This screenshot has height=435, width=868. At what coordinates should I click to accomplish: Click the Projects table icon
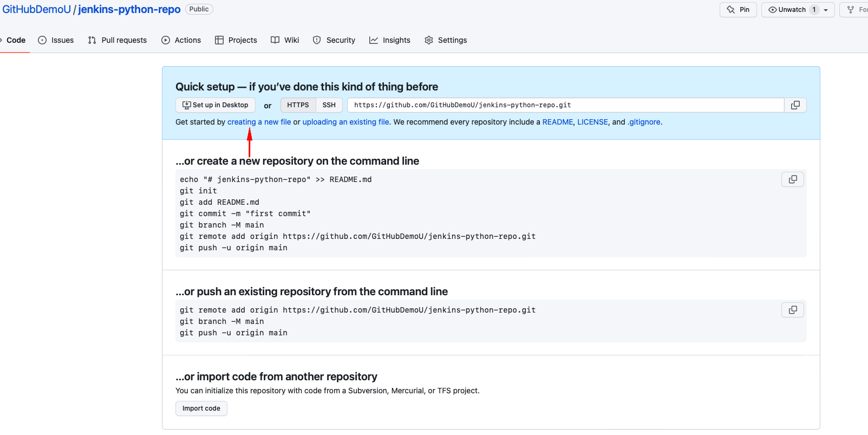tap(219, 40)
